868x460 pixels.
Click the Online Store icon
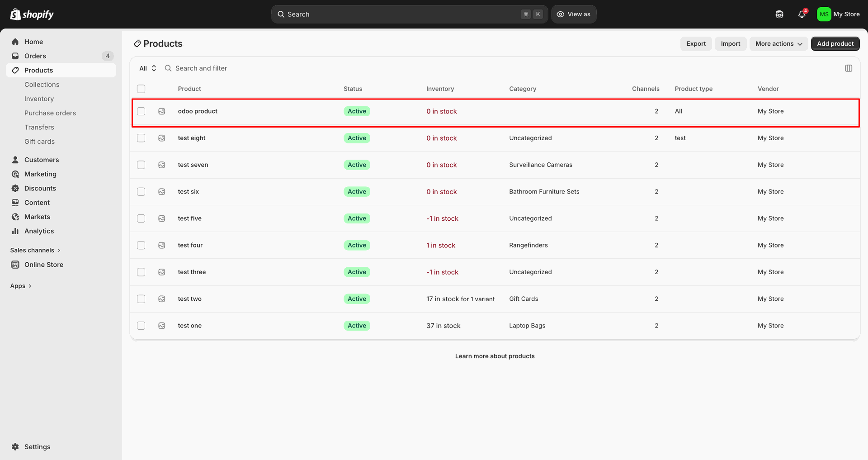[x=15, y=265]
